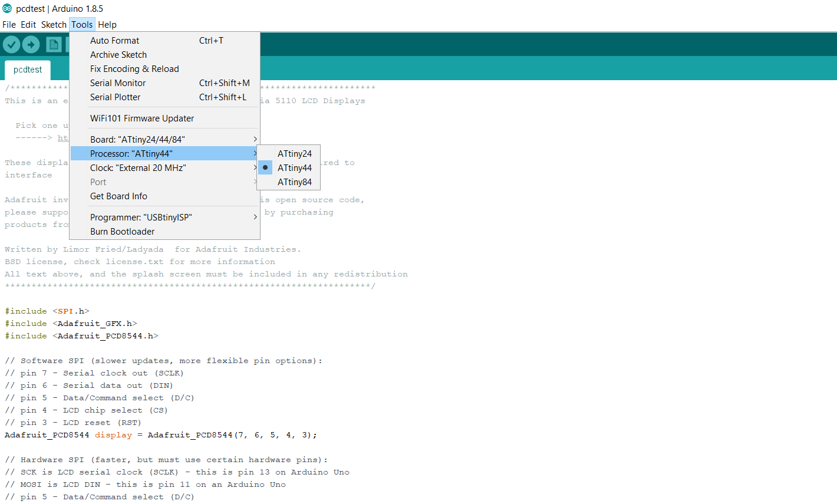Screen dimensions: 837x504
Task: Click the New sketch document icon
Action: (x=54, y=44)
